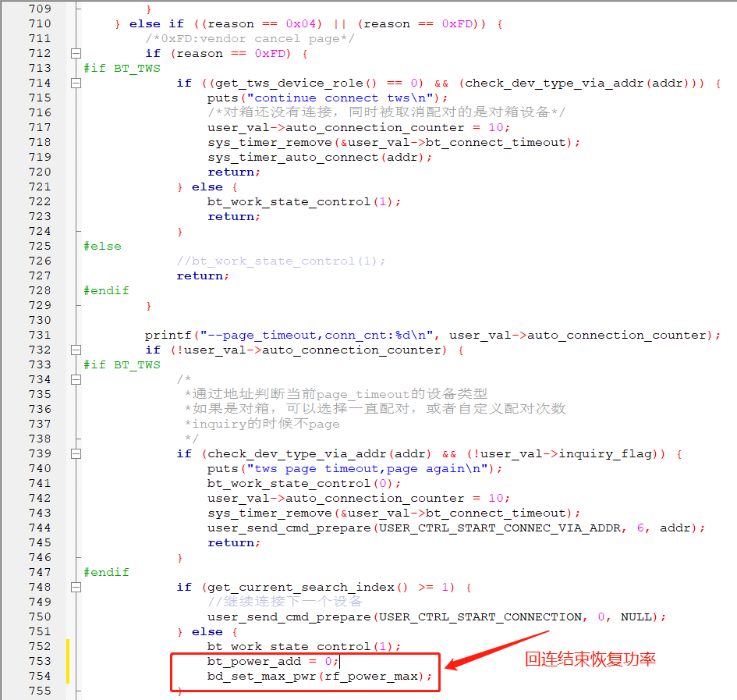This screenshot has width=737, height=700.
Task: Click the sys_timer_auto_connect(addr) call
Action: [x=320, y=157]
